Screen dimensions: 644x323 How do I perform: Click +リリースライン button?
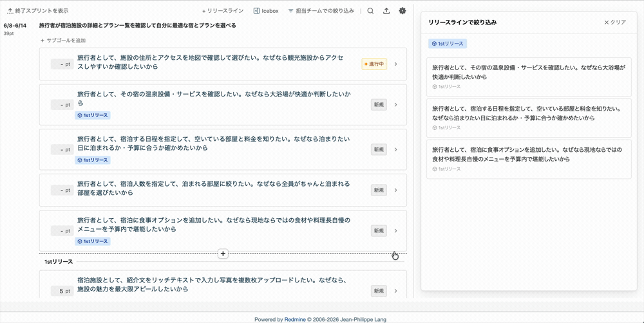(223, 11)
